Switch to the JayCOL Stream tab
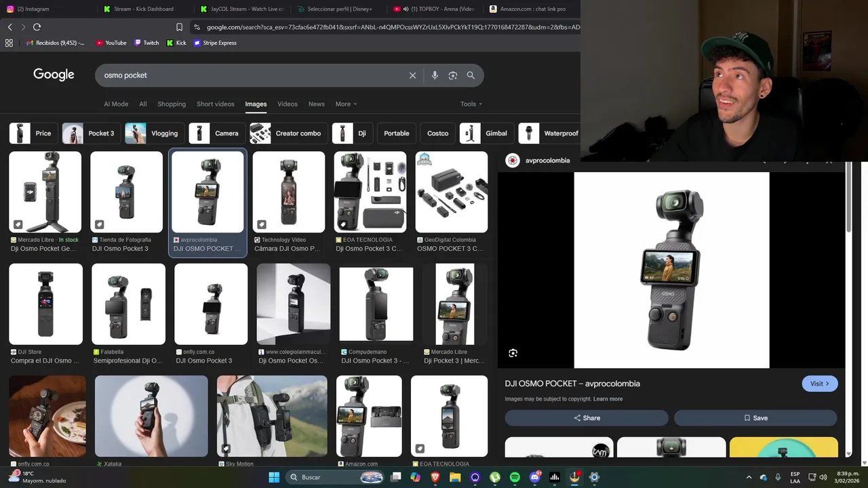868x488 pixels. [241, 9]
